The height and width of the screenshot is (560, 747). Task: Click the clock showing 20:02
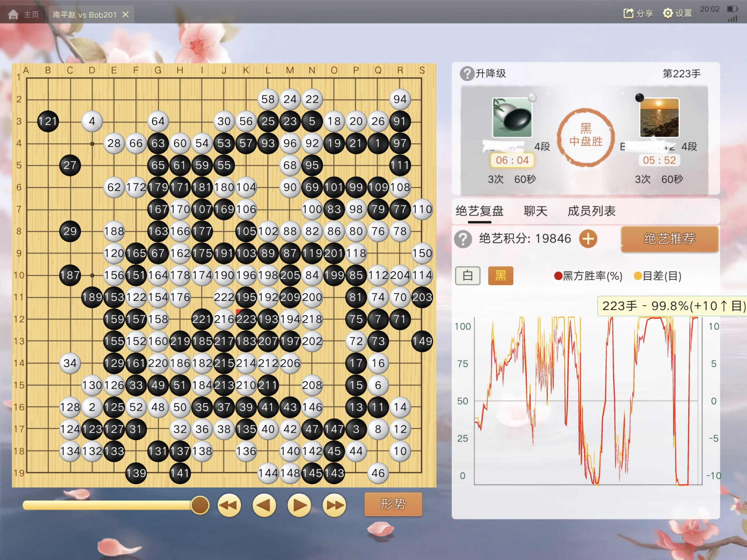pos(710,9)
